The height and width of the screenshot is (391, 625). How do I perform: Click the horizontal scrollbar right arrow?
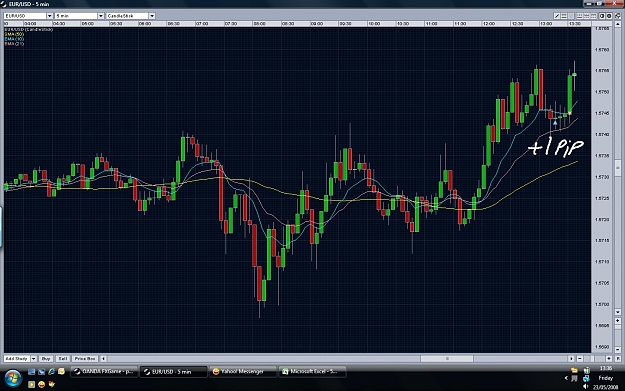(x=572, y=359)
